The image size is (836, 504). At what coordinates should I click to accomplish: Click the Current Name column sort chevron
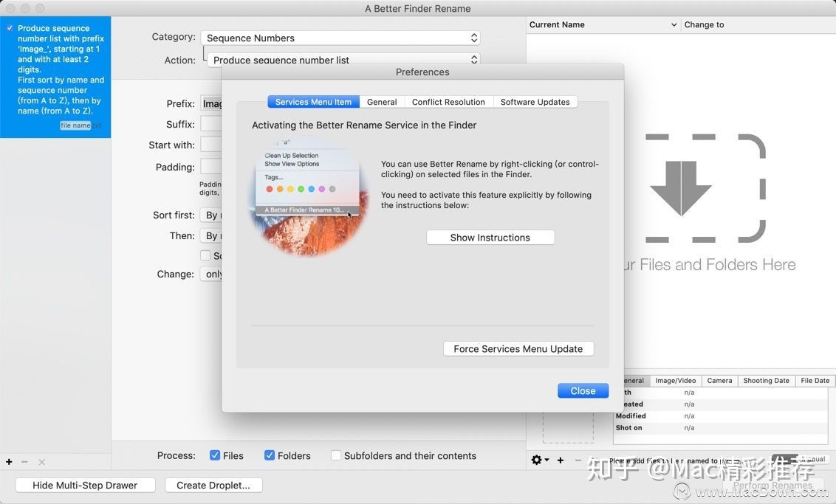[674, 24]
